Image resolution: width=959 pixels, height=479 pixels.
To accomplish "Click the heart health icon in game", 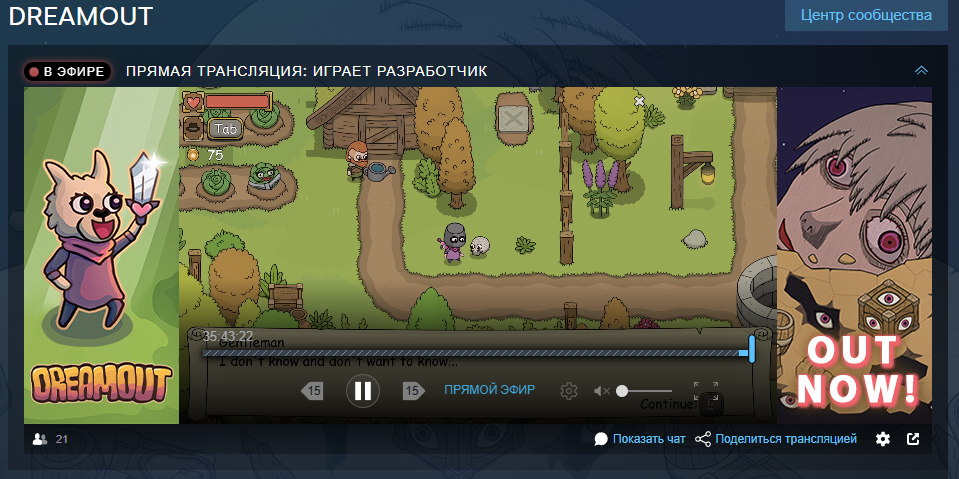I will (193, 102).
